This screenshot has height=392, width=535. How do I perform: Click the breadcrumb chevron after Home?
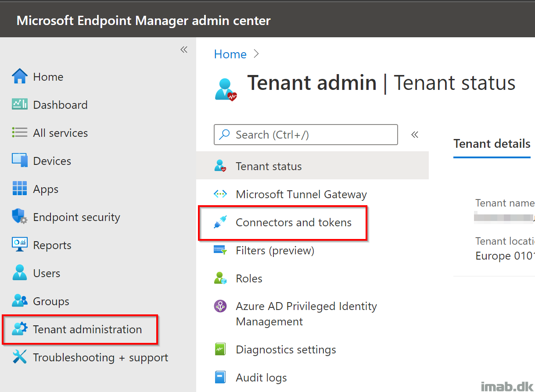pos(257,54)
